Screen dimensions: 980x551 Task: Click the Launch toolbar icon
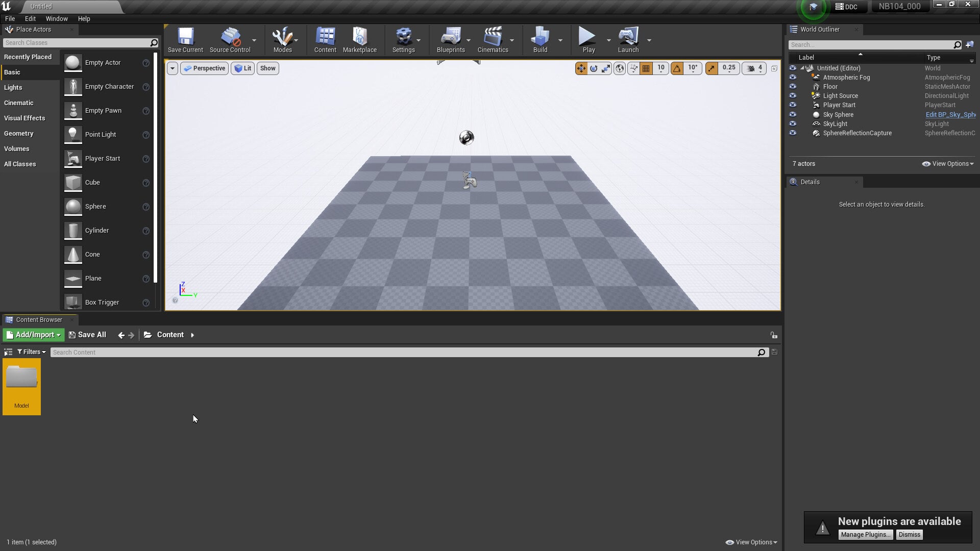point(628,40)
